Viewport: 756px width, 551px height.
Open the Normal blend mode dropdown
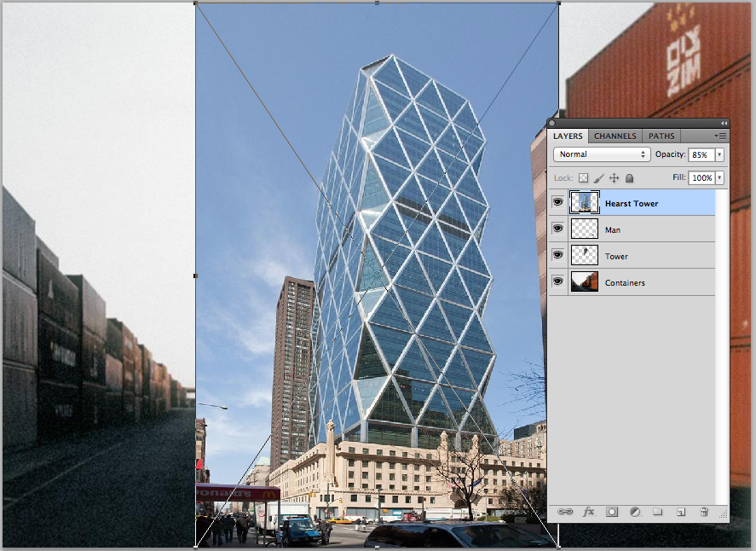[602, 154]
